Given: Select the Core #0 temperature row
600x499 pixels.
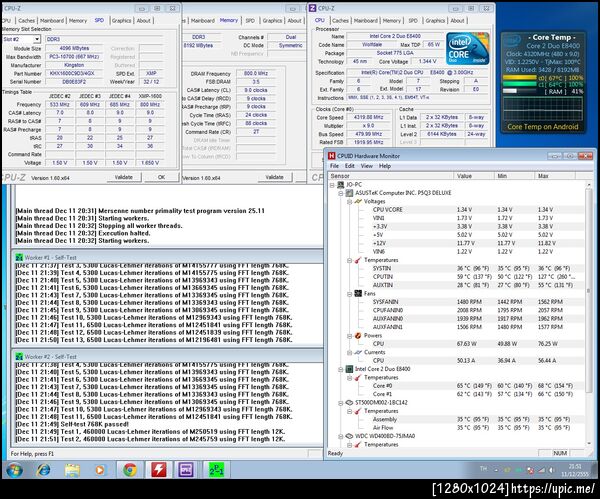Looking at the screenshot, I should (x=455, y=386).
